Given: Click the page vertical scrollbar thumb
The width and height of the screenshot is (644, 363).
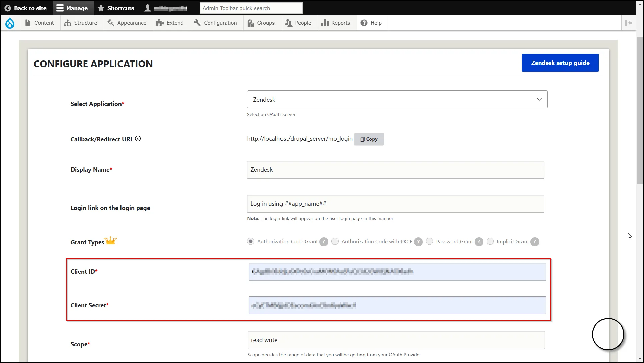Looking at the screenshot, I should 640,110.
